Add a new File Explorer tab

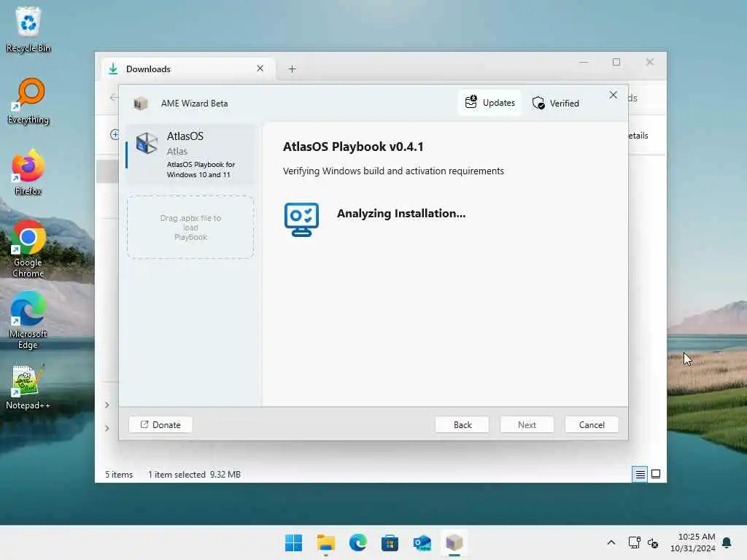[x=292, y=69]
